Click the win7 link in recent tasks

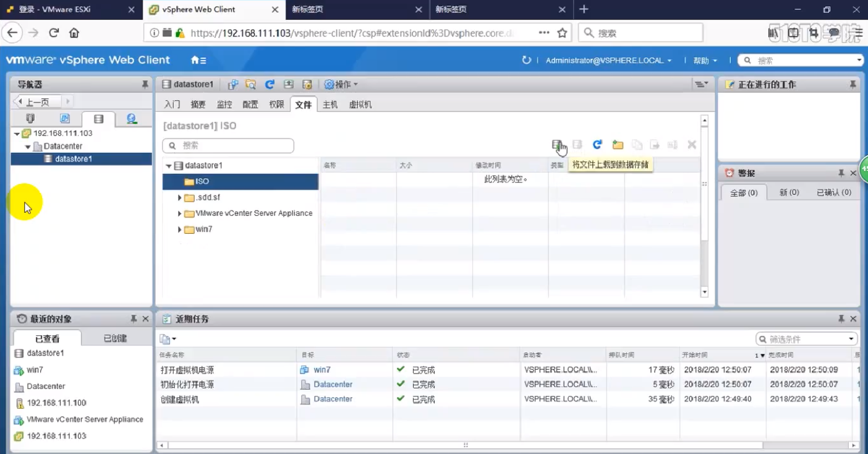(322, 370)
